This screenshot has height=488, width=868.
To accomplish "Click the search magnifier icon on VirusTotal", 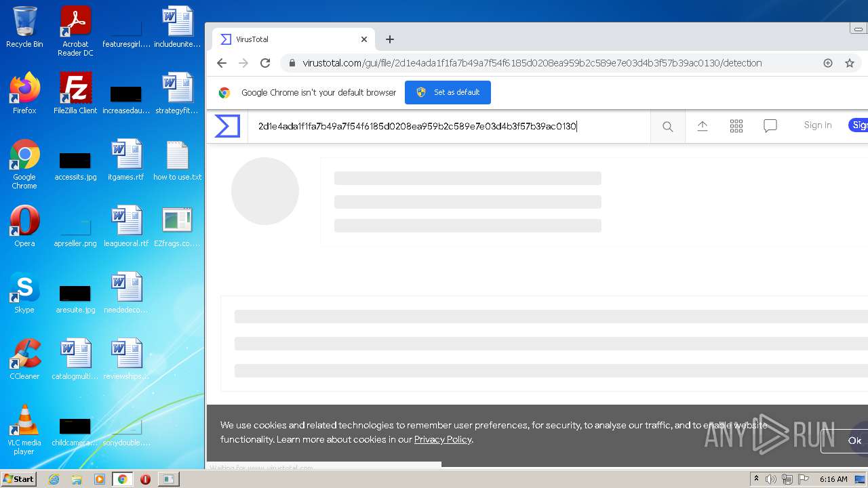I will [668, 127].
